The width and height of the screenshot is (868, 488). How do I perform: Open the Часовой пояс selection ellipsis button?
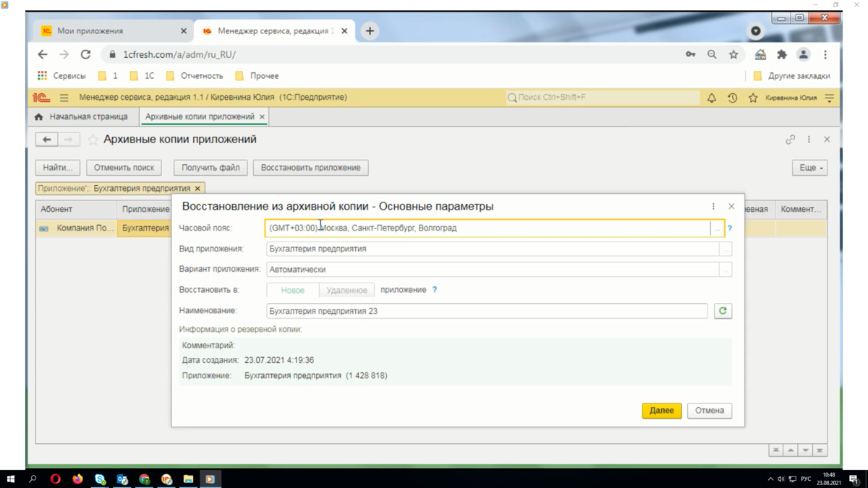717,228
